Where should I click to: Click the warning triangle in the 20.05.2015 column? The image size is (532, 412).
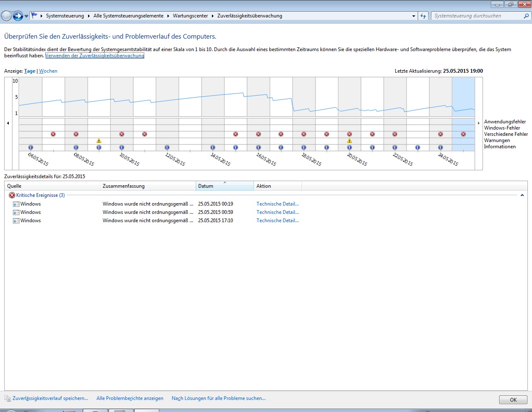pos(350,141)
